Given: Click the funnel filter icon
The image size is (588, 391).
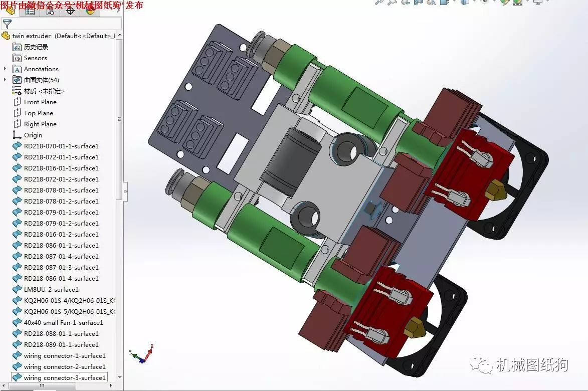Looking at the screenshot, I should (x=7, y=25).
